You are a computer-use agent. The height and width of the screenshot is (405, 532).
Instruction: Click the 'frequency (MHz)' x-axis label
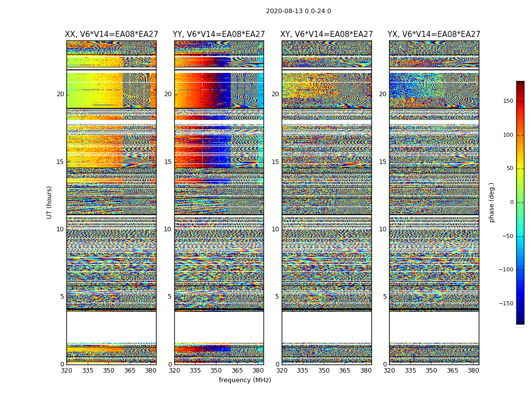click(x=245, y=380)
